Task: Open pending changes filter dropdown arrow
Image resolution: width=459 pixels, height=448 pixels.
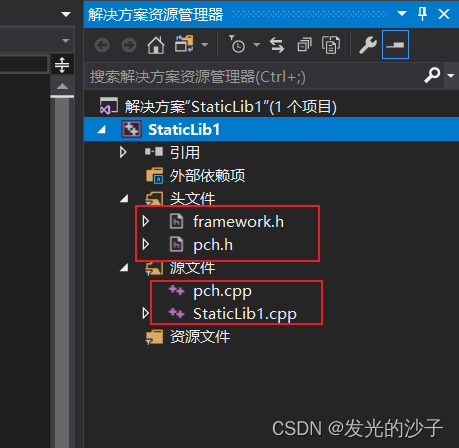Action: pos(256,44)
